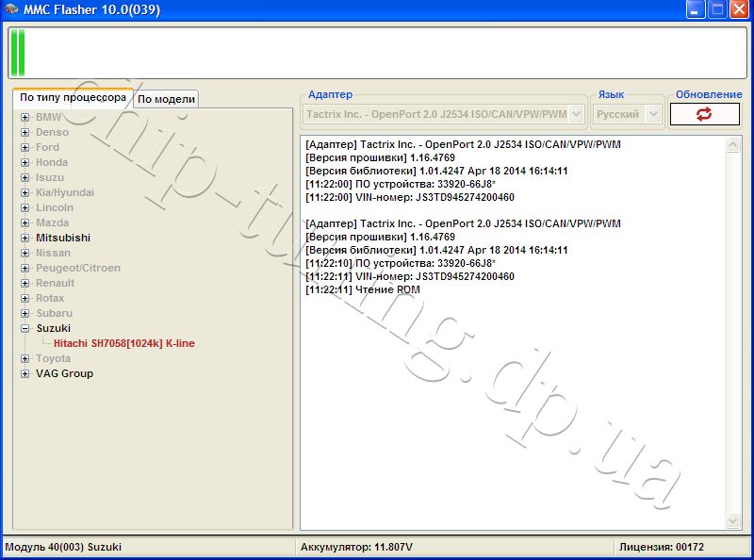Open the Адаптер dropdown list

pyautogui.click(x=577, y=114)
